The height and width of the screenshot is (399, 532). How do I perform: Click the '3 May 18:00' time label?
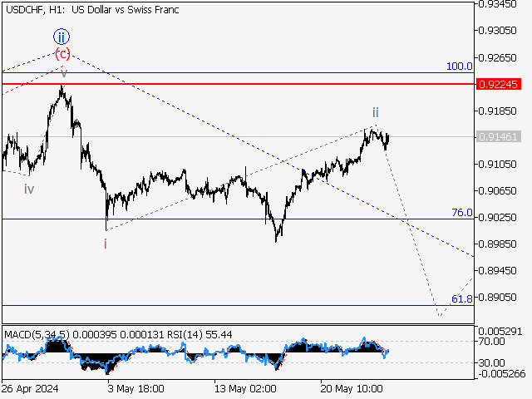click(135, 388)
